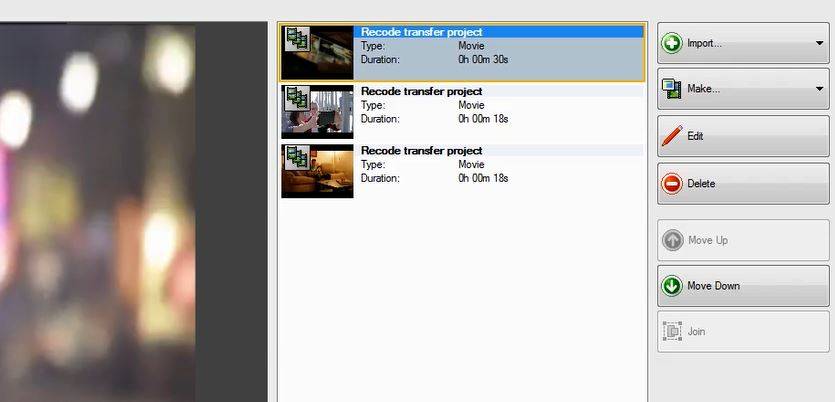Click the 0h 00m 30s duration value
835x402 pixels.
point(483,60)
